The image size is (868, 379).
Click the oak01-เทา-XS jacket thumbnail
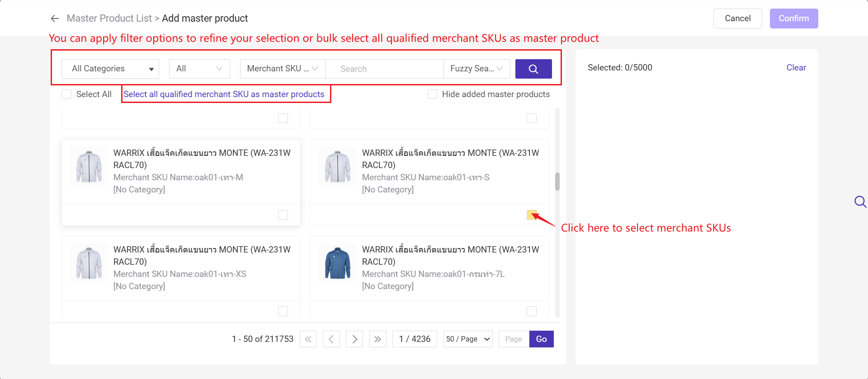(x=89, y=263)
